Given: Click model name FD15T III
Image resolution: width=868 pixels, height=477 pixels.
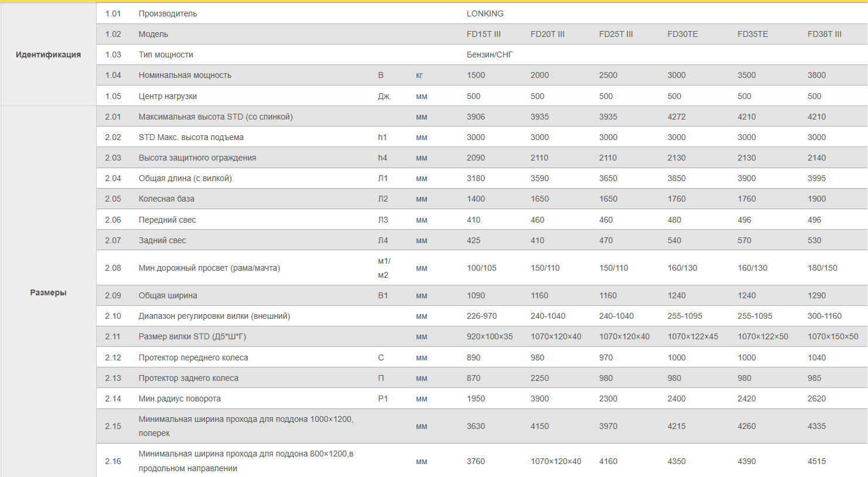Looking at the screenshot, I should (x=484, y=34).
